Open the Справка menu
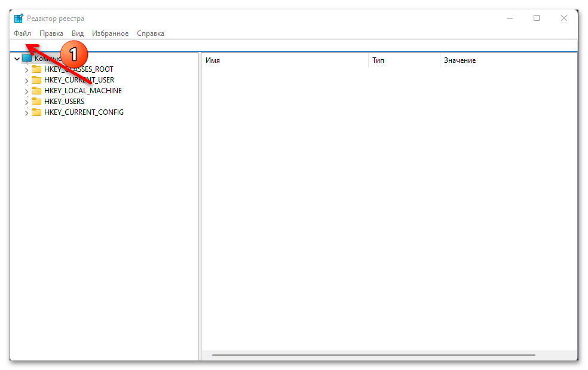 pos(151,33)
